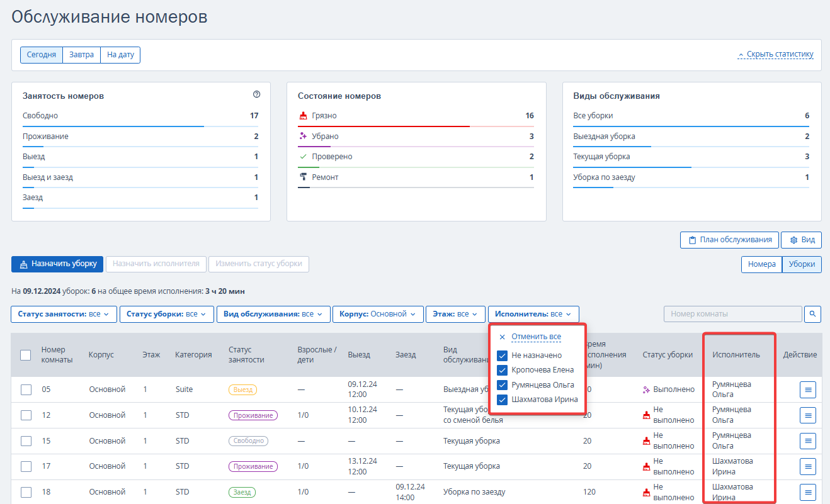
Task: Open the Корпус: Основной filter dropdown
Action: 378,314
